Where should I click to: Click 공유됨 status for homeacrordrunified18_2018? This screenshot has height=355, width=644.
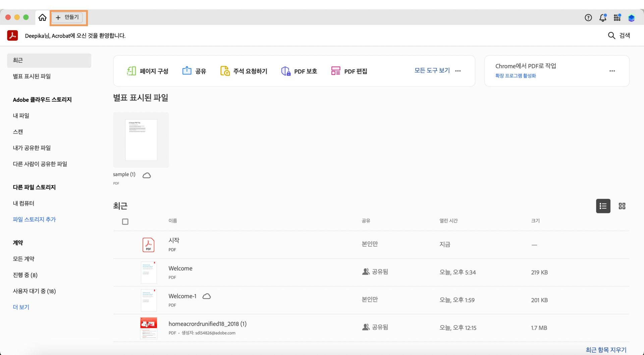(375, 327)
